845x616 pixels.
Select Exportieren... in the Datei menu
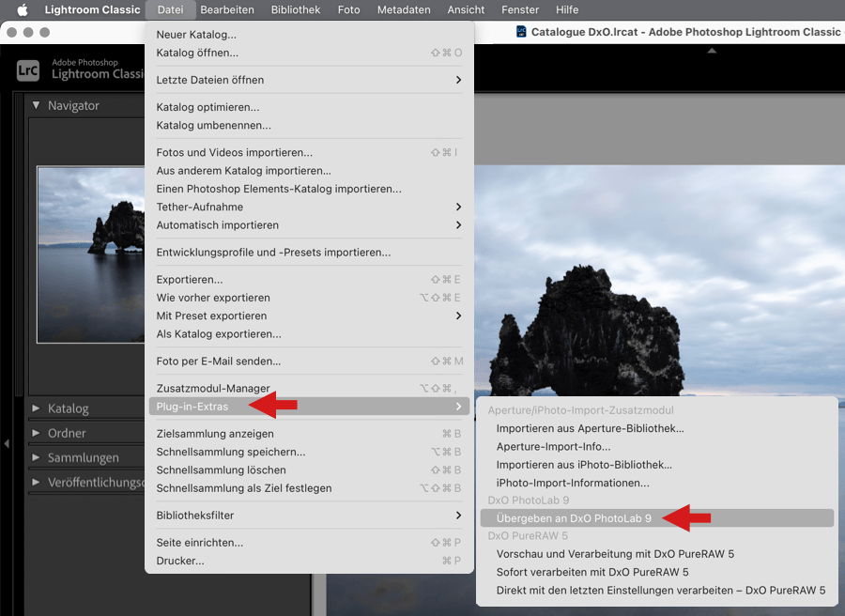[309, 280]
